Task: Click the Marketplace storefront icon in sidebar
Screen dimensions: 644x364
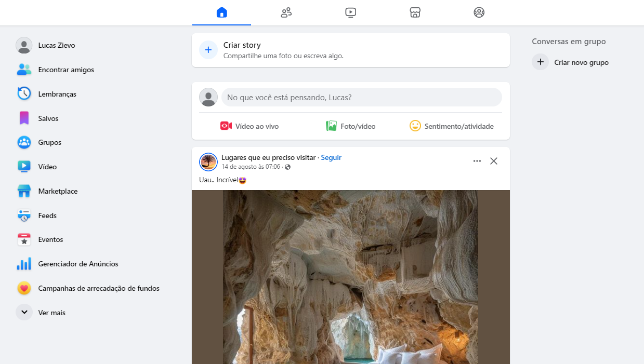Action: point(24,191)
